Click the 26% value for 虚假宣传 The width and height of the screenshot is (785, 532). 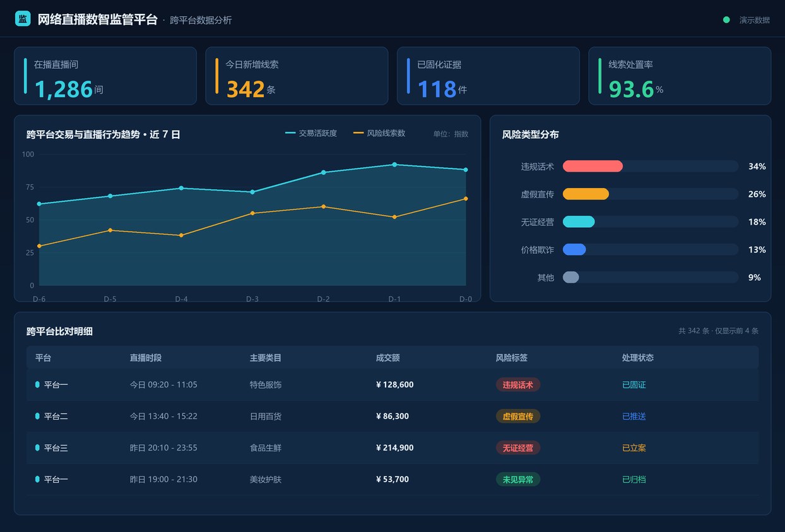click(757, 194)
